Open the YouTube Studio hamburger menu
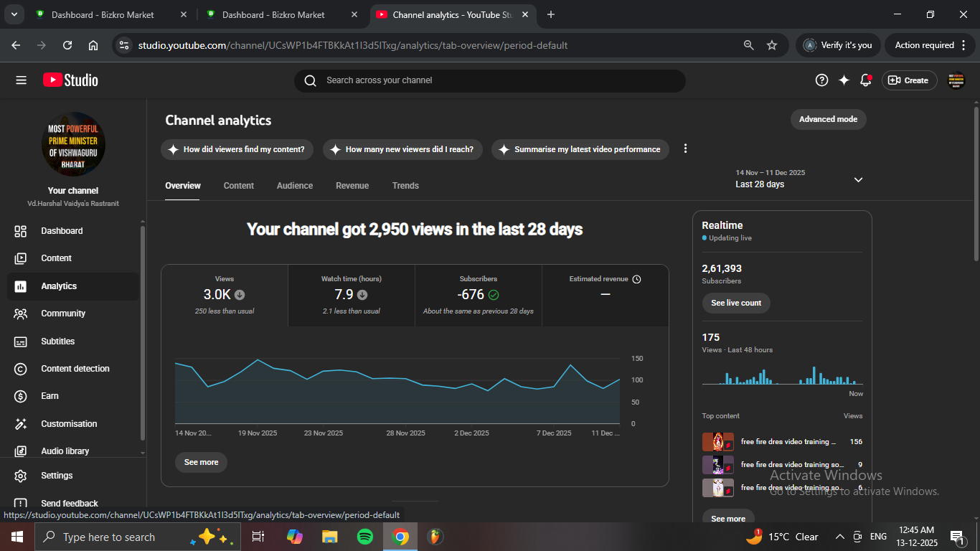This screenshot has height=551, width=980. pos(21,80)
